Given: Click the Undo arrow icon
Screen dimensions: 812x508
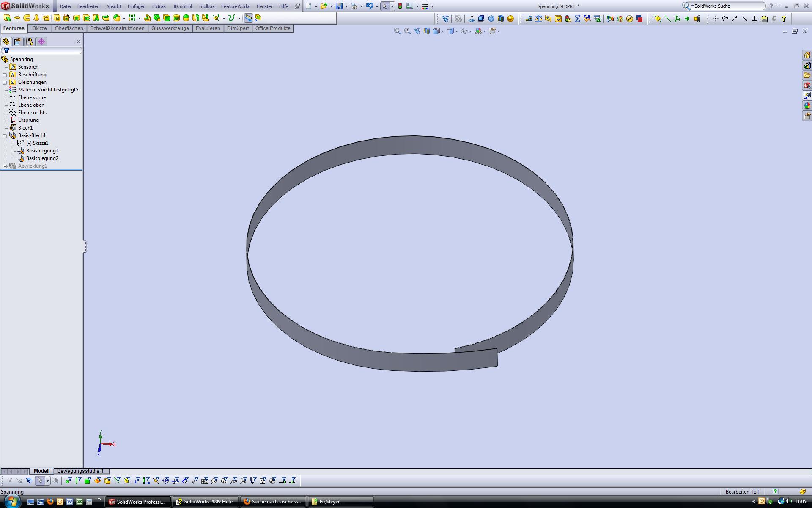Looking at the screenshot, I should click(370, 6).
